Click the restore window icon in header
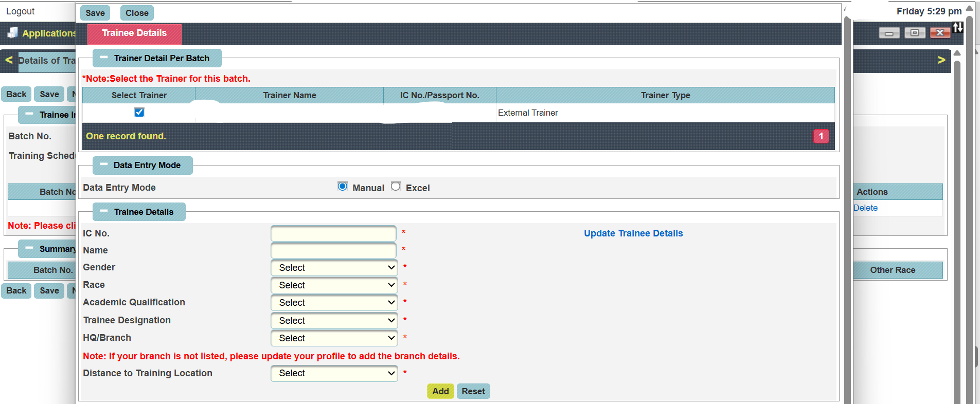This screenshot has width=980, height=404. point(915,33)
